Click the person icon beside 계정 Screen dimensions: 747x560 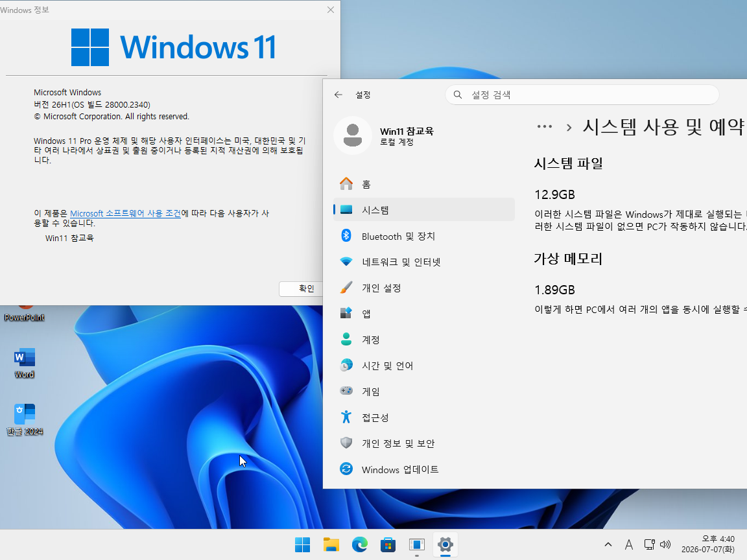[346, 339]
